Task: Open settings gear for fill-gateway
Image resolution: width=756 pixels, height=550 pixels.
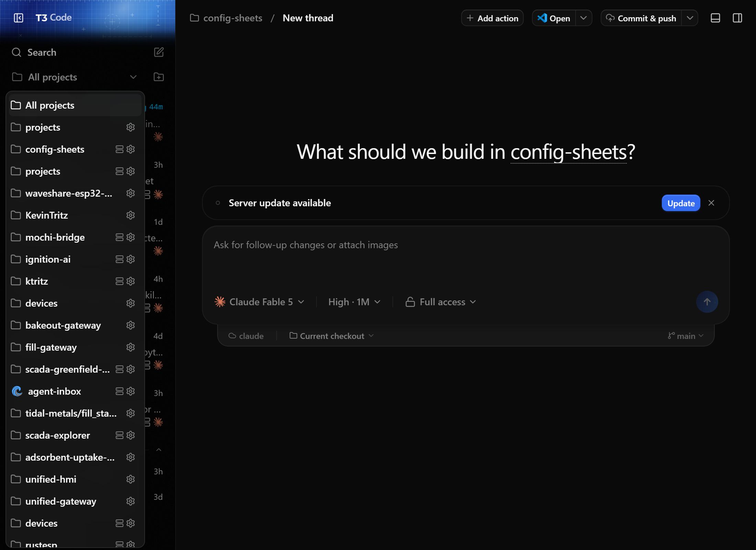Action: pos(131,347)
